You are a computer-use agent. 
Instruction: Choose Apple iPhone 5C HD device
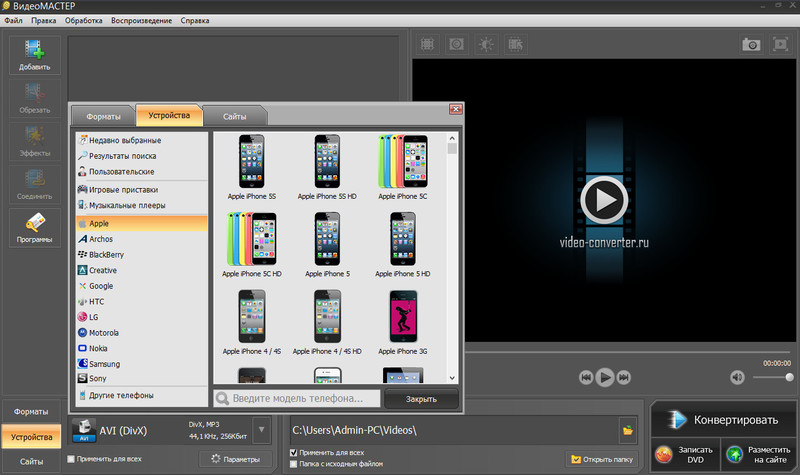(x=252, y=245)
